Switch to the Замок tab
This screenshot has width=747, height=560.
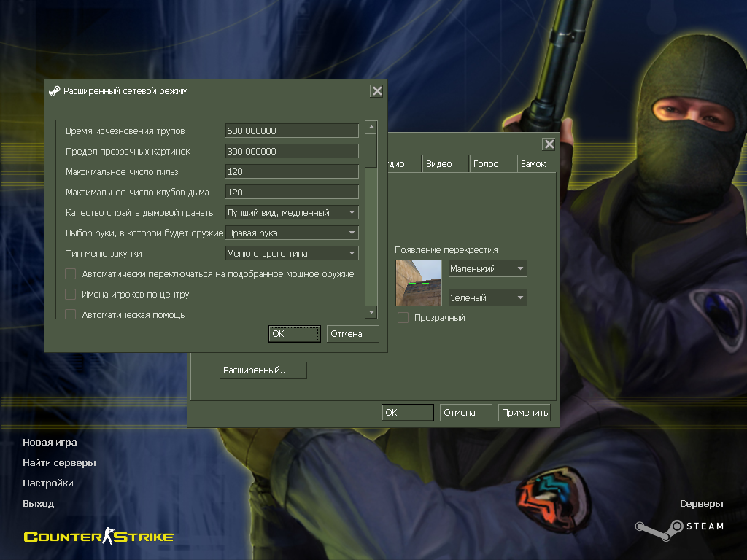tap(537, 164)
